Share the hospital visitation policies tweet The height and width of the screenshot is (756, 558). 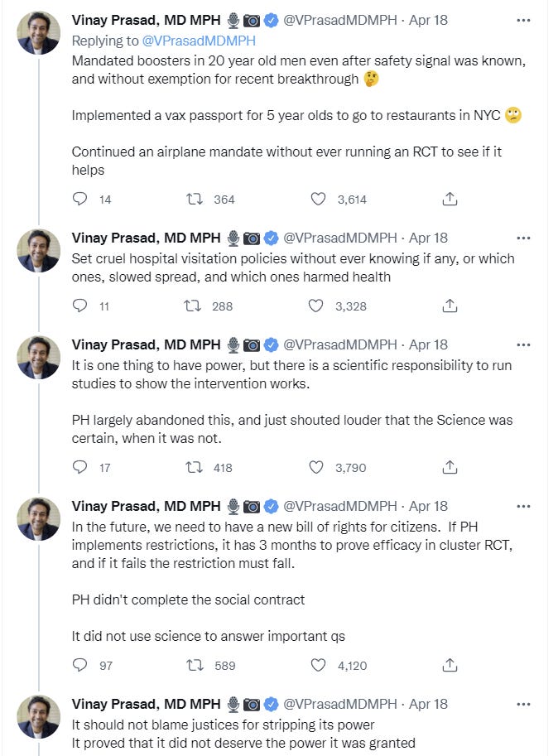[x=450, y=306]
